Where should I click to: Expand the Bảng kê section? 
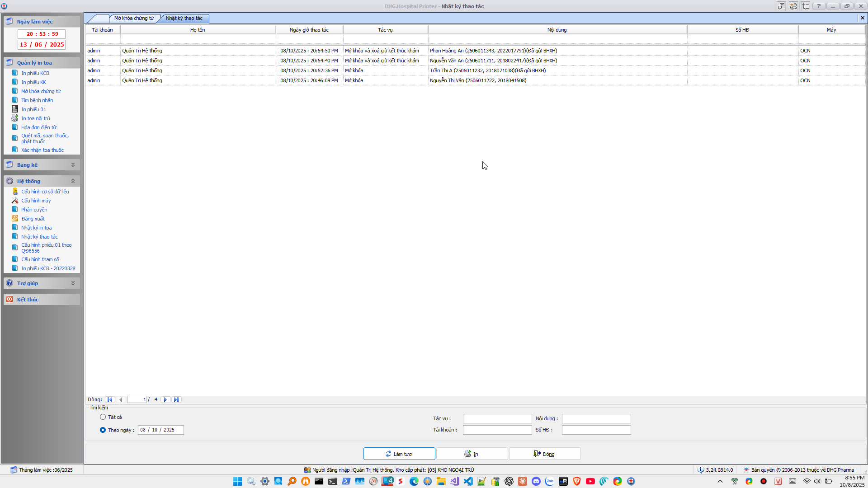click(x=73, y=165)
